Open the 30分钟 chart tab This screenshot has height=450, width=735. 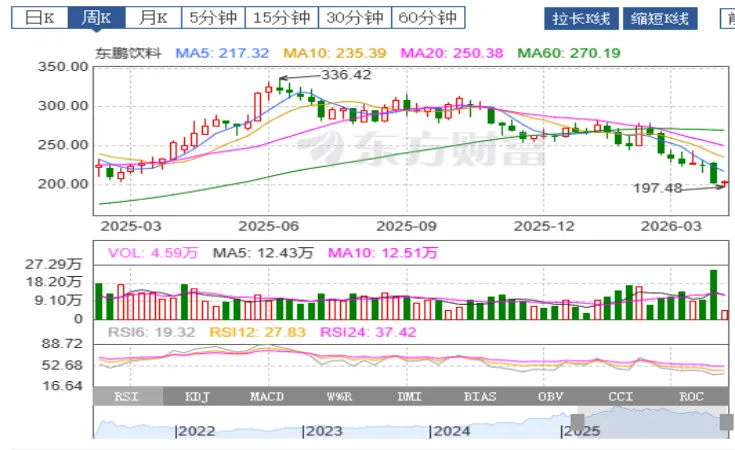(355, 18)
